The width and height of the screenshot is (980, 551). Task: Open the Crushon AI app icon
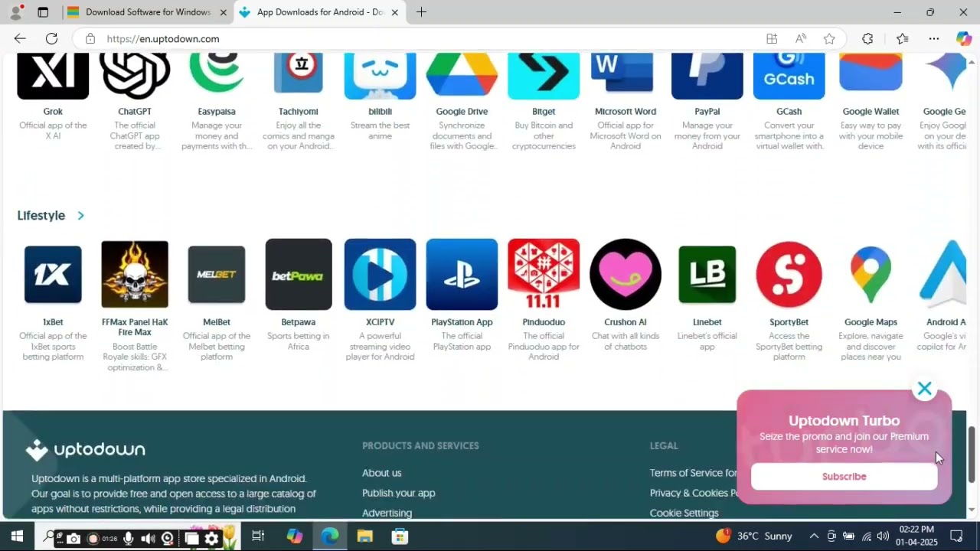pos(626,275)
